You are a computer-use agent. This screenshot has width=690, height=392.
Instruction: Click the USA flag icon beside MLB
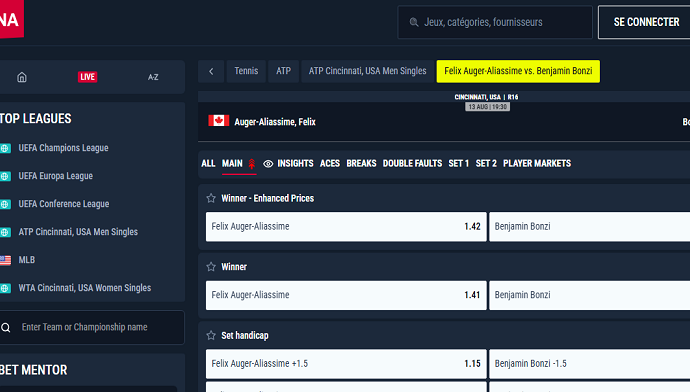pos(5,260)
